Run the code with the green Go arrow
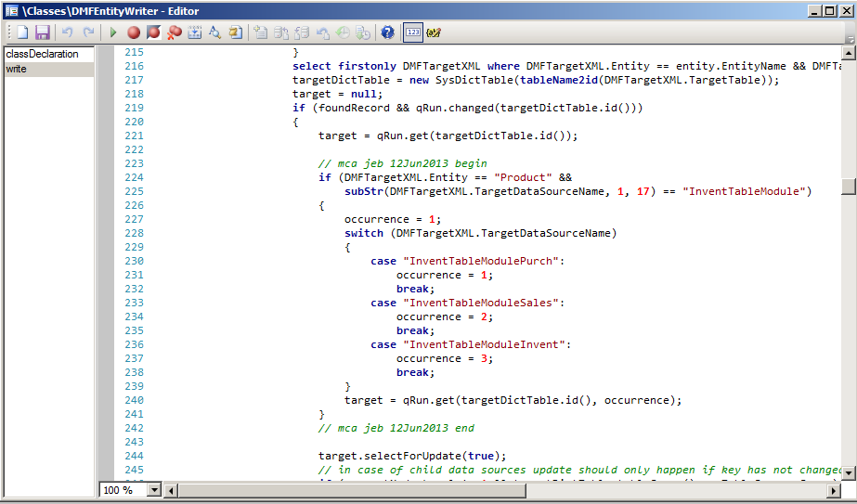 pyautogui.click(x=113, y=32)
